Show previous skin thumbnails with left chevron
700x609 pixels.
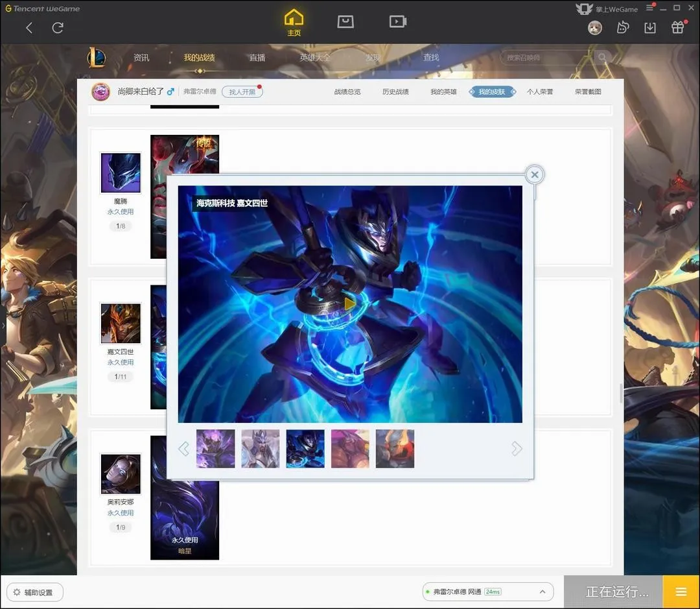pos(183,449)
